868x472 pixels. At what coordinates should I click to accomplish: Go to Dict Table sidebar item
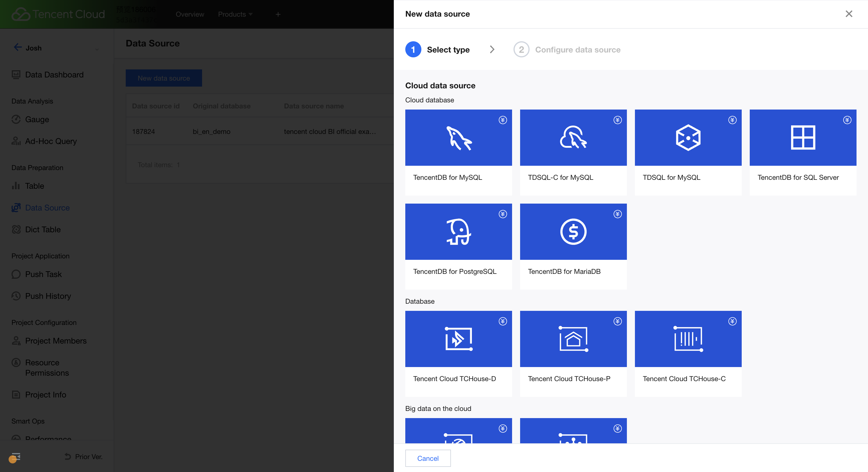pos(43,230)
